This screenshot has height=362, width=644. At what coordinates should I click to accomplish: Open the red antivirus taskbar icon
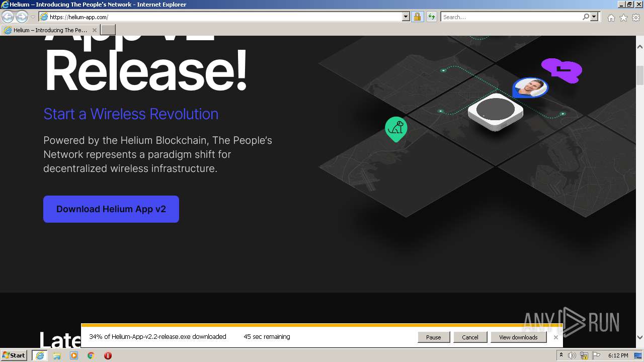pyautogui.click(x=108, y=355)
